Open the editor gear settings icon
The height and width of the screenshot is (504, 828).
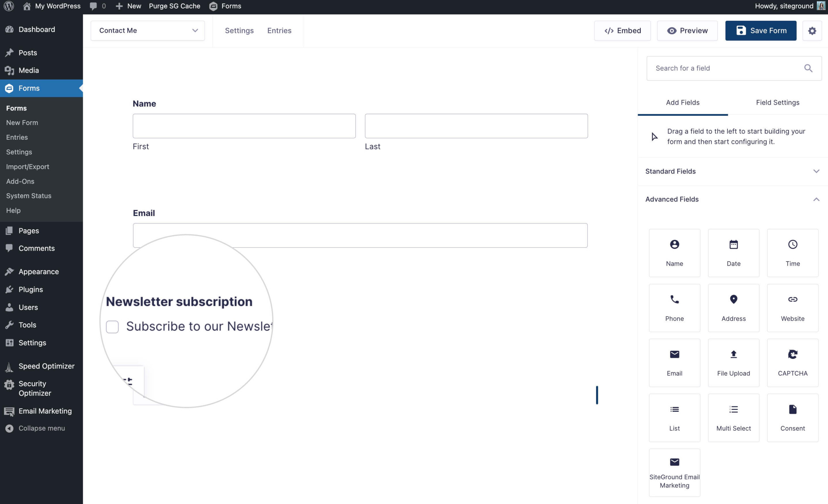pyautogui.click(x=812, y=31)
